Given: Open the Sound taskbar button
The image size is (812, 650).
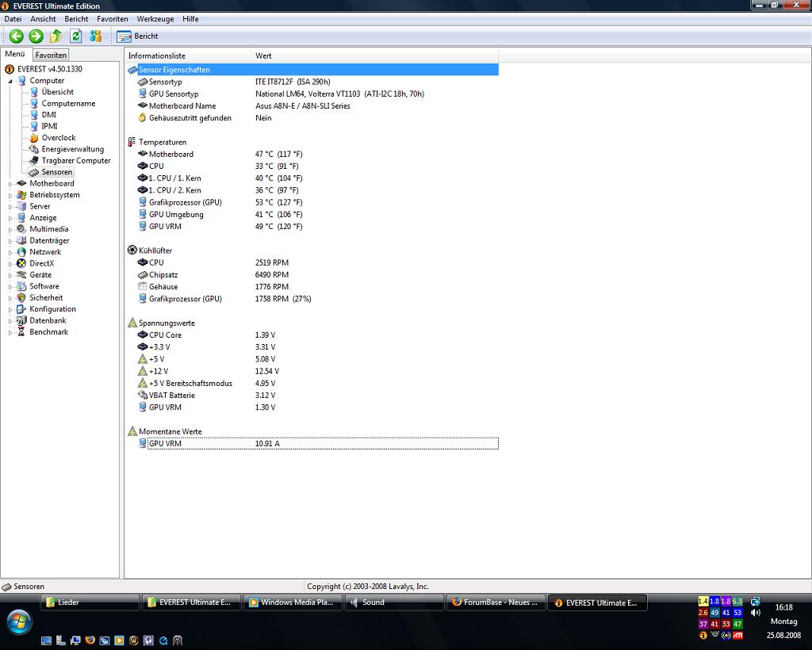Looking at the screenshot, I should click(395, 602).
